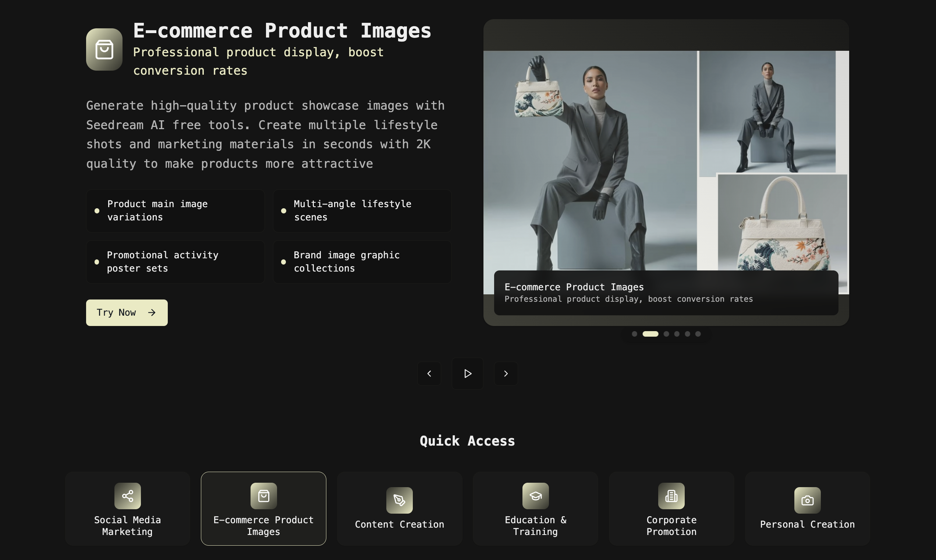Click 'Multi-angle lifestyle scenes' feature item
The height and width of the screenshot is (560, 936).
click(x=362, y=210)
